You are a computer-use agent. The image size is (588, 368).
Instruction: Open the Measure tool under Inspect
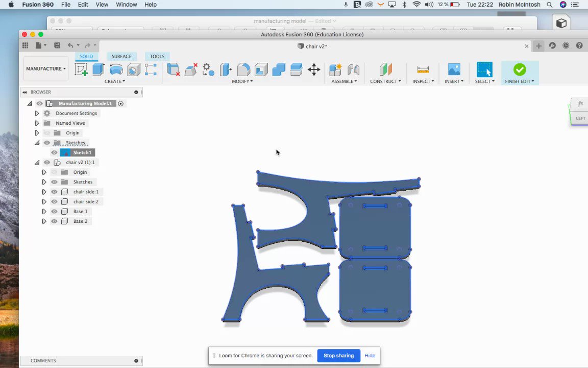[x=423, y=70]
